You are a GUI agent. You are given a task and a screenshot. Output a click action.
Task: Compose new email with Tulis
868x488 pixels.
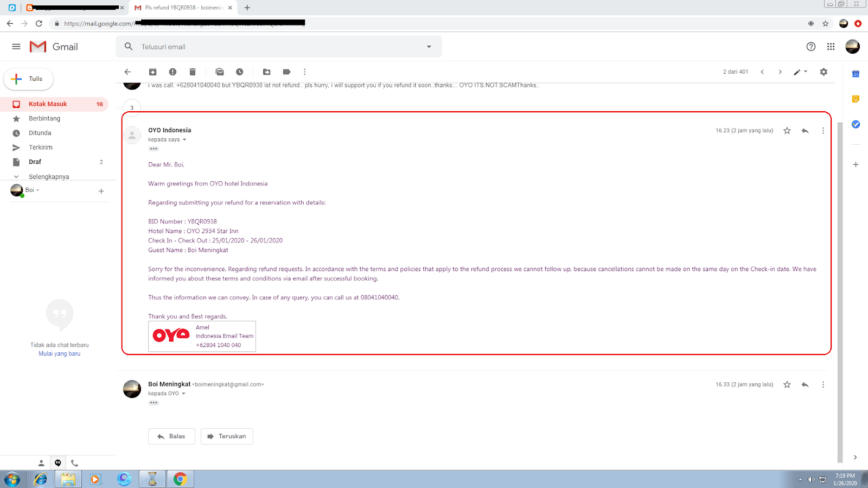29,79
